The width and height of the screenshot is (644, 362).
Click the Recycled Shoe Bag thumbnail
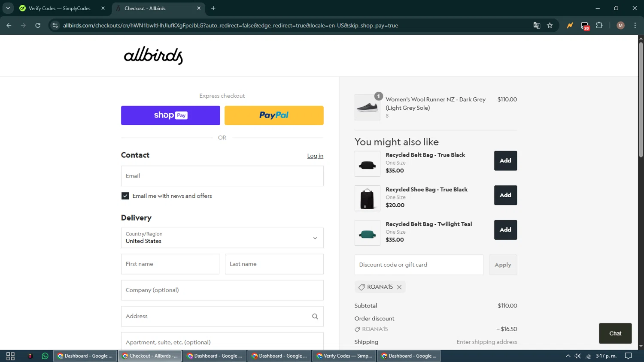click(x=367, y=198)
